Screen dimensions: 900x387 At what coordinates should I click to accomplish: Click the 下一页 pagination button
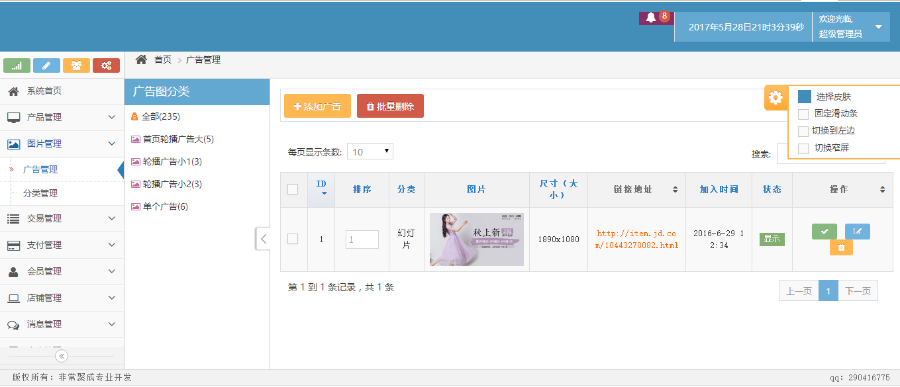(858, 291)
